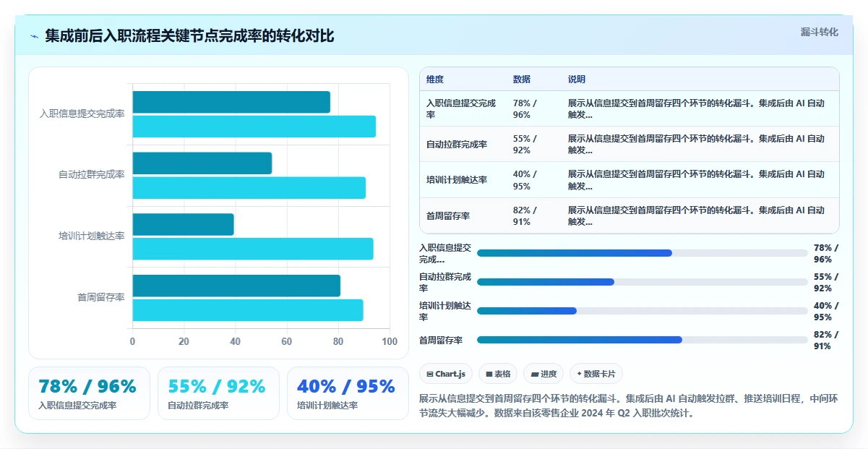Select table cell 入职信息提交完成率 in 维度 column

click(x=461, y=108)
